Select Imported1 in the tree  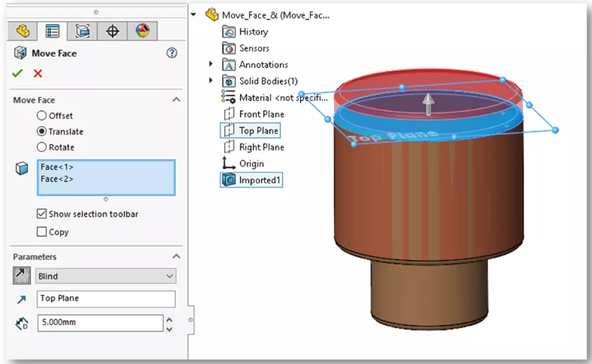pos(260,181)
